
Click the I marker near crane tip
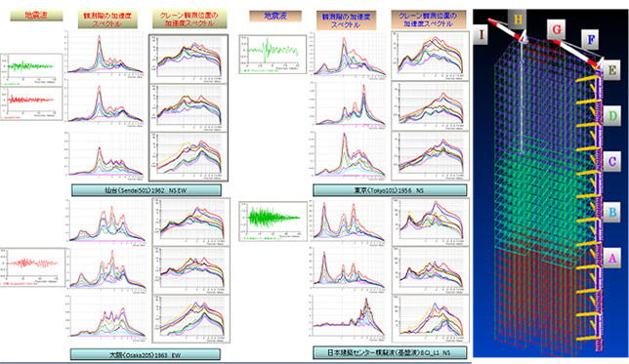coord(481,34)
